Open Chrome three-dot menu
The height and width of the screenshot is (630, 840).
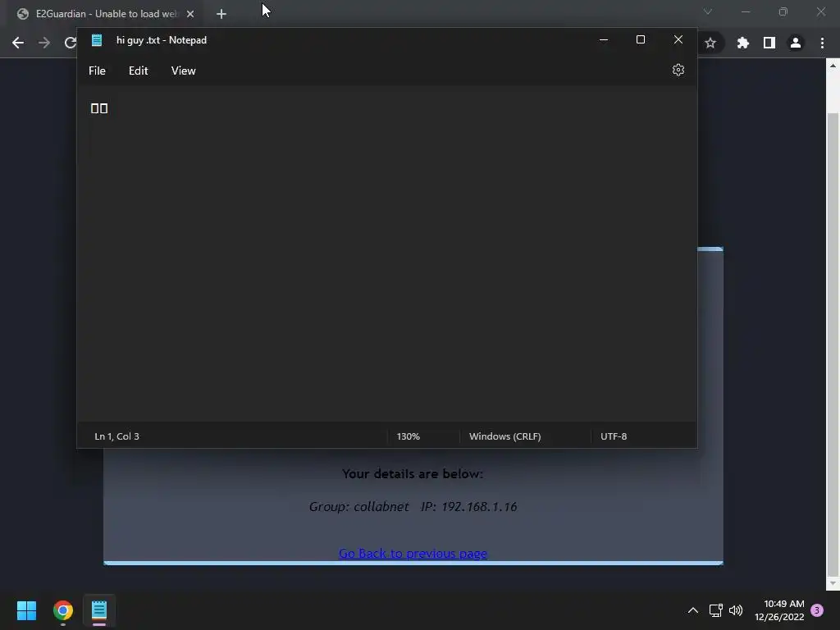tap(822, 43)
